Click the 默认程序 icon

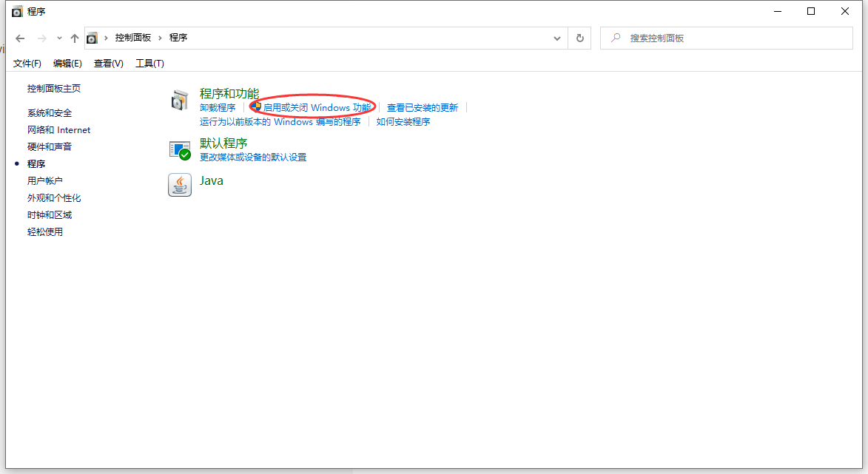pos(180,150)
